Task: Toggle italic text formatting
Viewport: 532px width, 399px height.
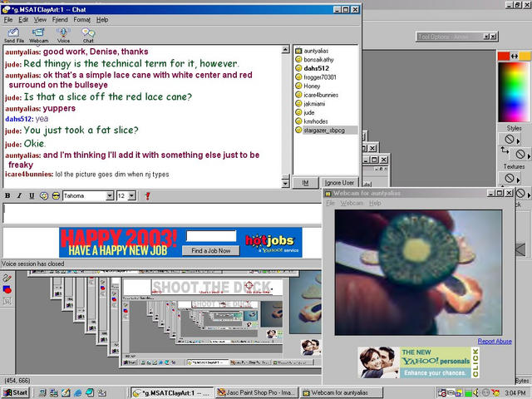Action: [20, 196]
